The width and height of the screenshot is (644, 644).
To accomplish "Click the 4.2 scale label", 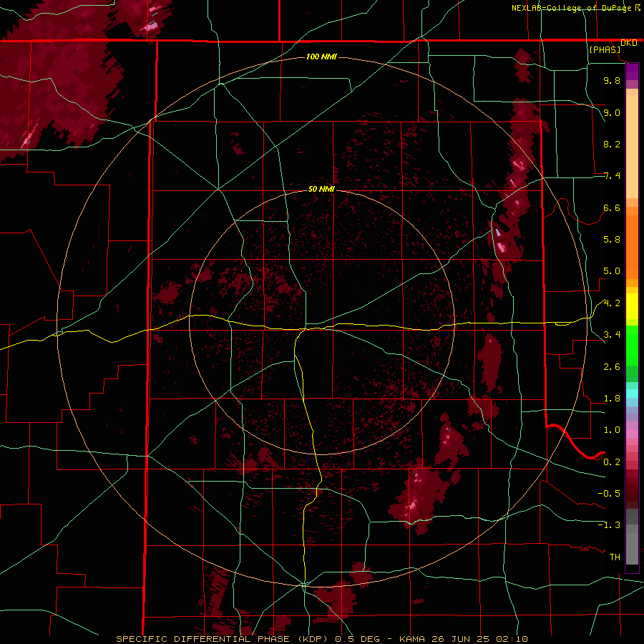I will point(612,303).
